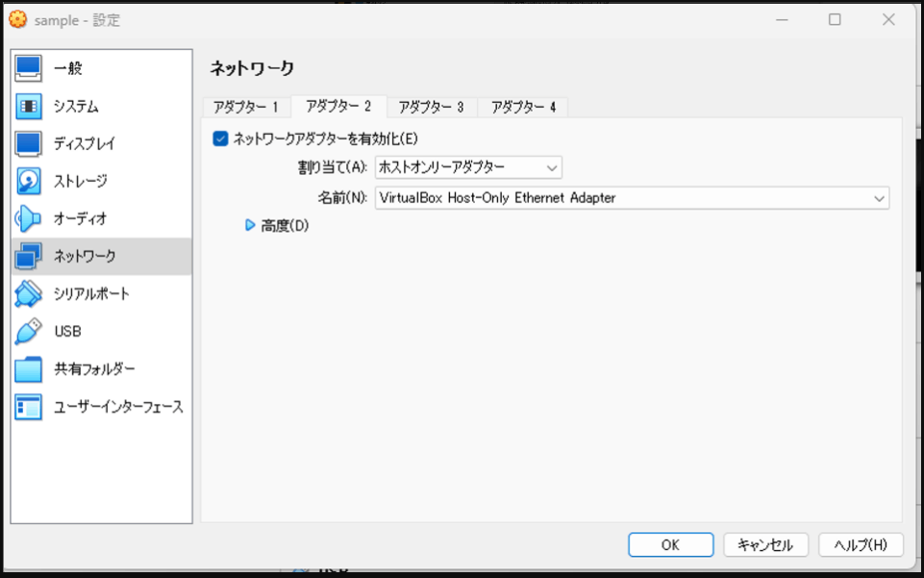Click the オーディオ speaker icon
This screenshot has height=578, width=924.
[x=28, y=218]
